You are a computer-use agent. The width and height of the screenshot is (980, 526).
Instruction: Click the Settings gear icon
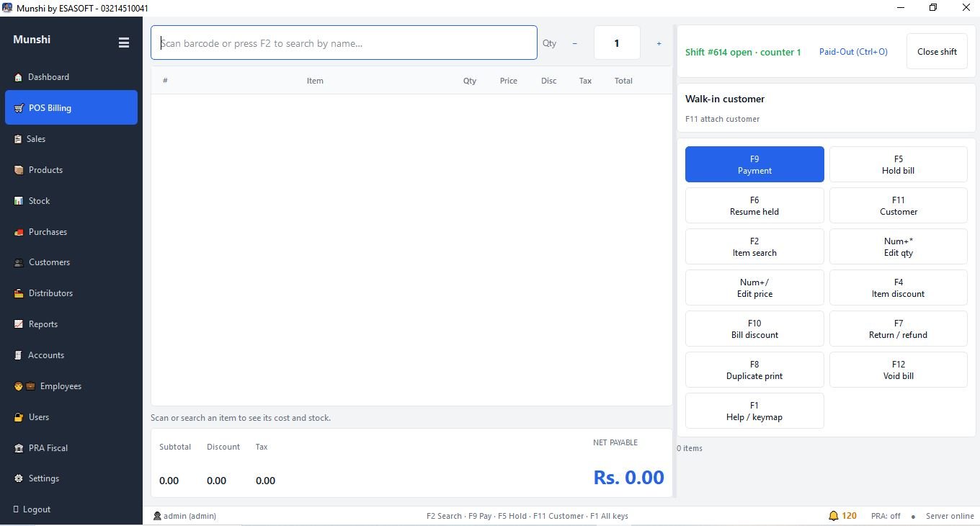tap(19, 478)
